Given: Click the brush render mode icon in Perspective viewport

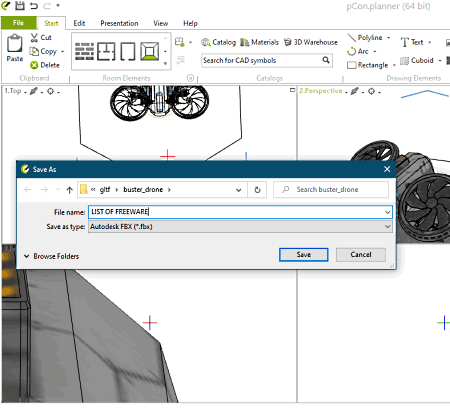Looking at the screenshot, I should pos(355,91).
